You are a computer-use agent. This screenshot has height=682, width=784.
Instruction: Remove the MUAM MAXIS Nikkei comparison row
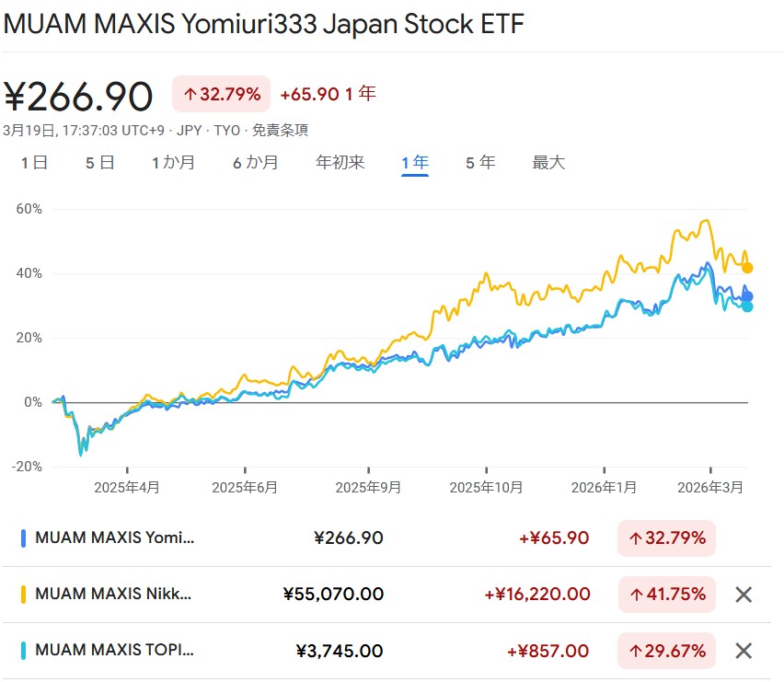point(744,595)
